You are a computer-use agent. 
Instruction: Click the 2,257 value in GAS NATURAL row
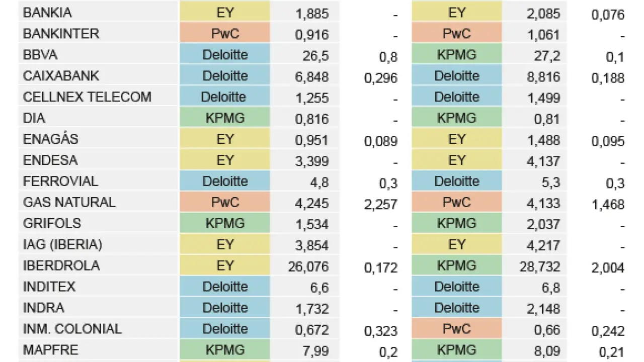[x=380, y=205]
